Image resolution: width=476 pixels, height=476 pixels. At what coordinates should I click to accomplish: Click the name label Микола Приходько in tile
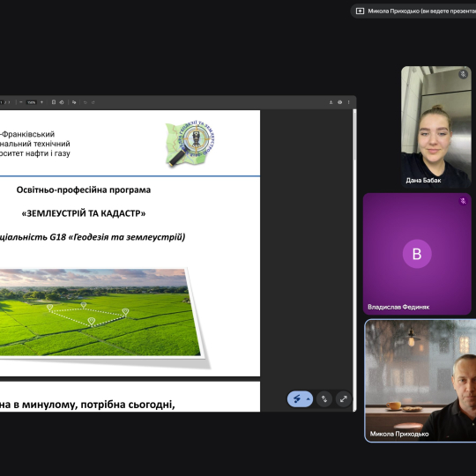coord(399,434)
